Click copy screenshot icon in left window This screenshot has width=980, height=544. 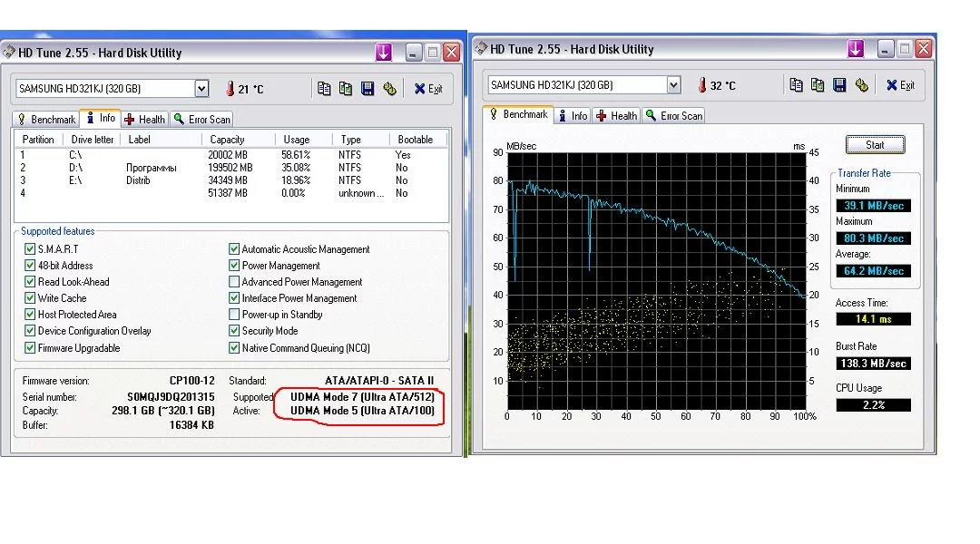tap(346, 88)
